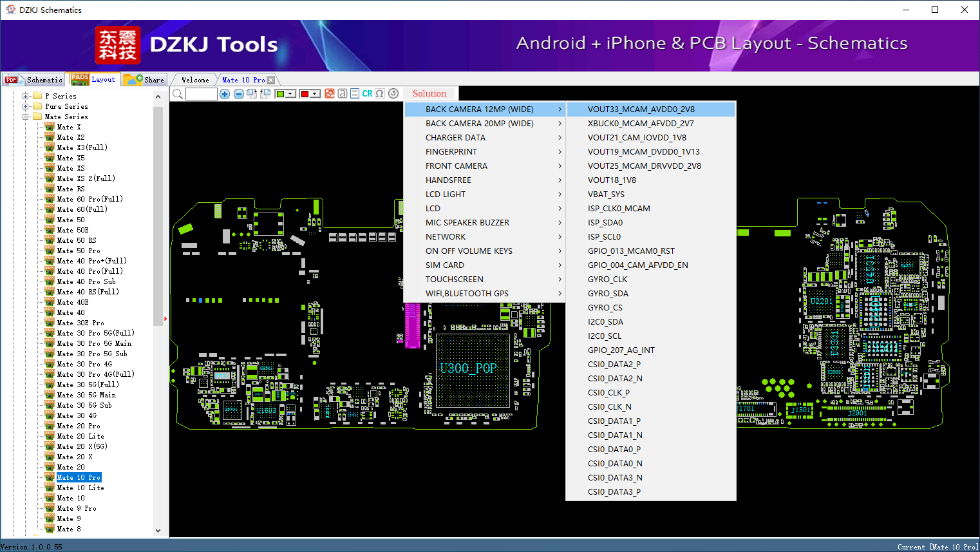Zoom out with the blue minus icon
The height and width of the screenshot is (552, 980).
(x=239, y=94)
